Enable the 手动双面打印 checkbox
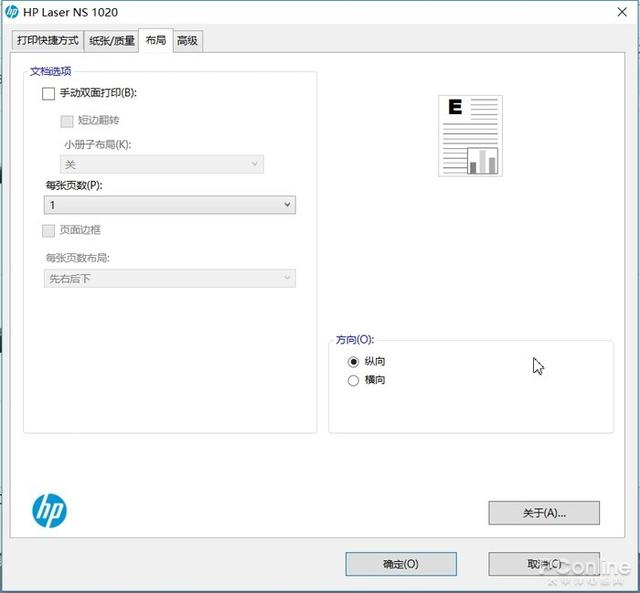640x593 pixels. click(49, 93)
